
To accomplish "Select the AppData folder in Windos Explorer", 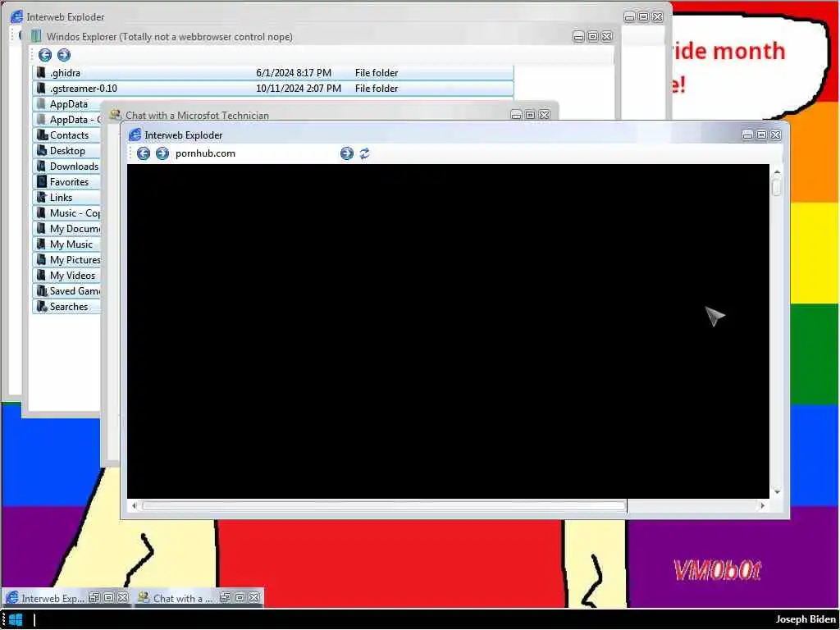I will pos(68,104).
